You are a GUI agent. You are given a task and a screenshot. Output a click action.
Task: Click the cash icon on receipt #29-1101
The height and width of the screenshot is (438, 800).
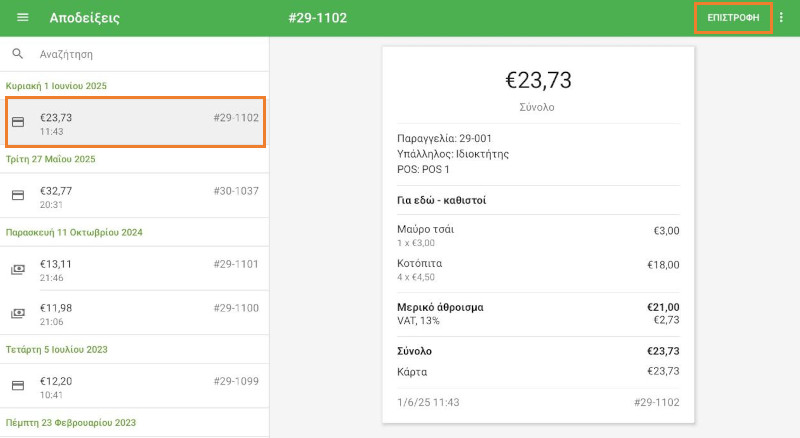[x=18, y=269]
